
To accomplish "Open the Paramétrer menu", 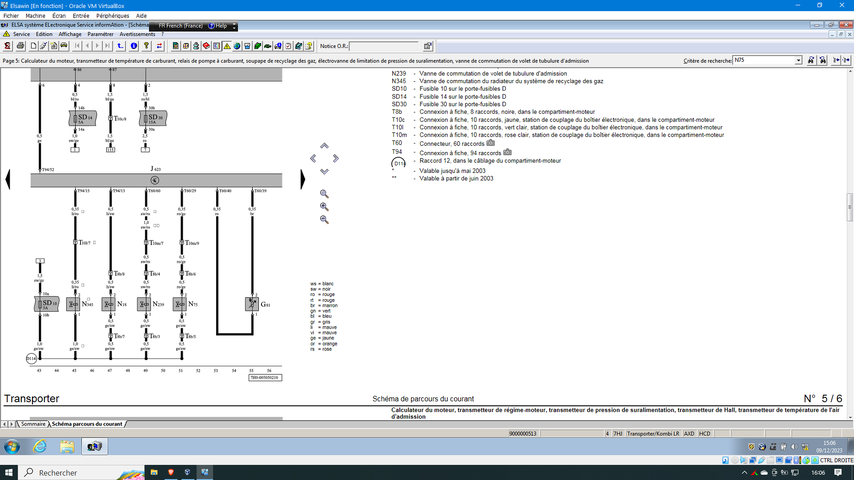I will (100, 34).
